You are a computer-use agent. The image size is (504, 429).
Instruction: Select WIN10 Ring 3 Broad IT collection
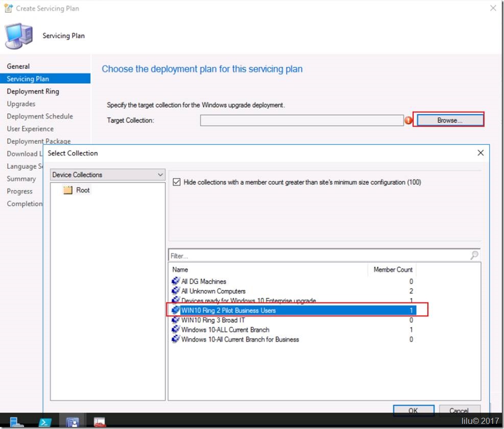pos(213,320)
